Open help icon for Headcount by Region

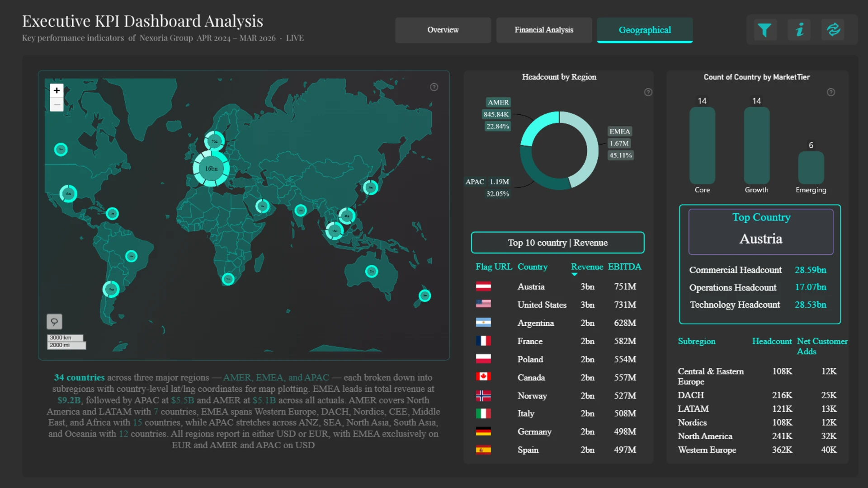648,92
